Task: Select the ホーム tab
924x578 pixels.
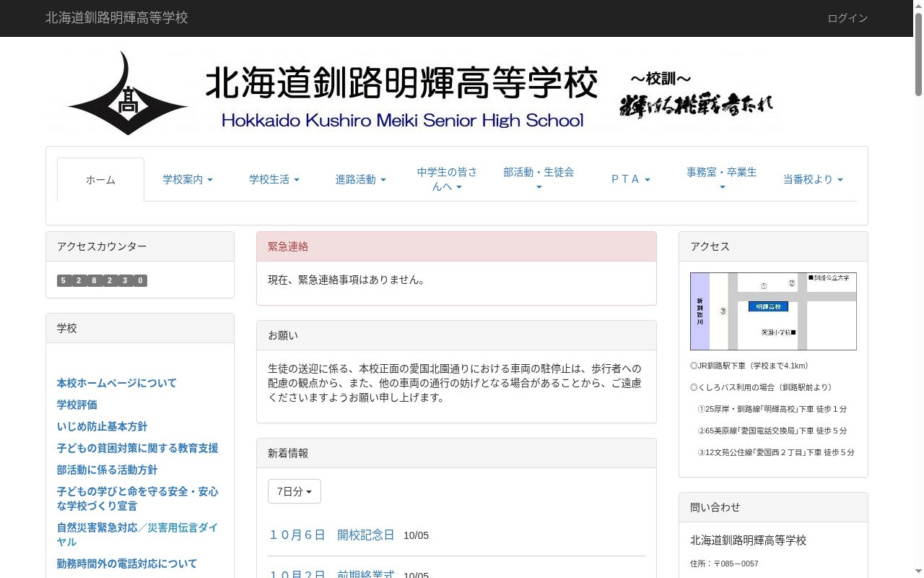Action: [100, 180]
